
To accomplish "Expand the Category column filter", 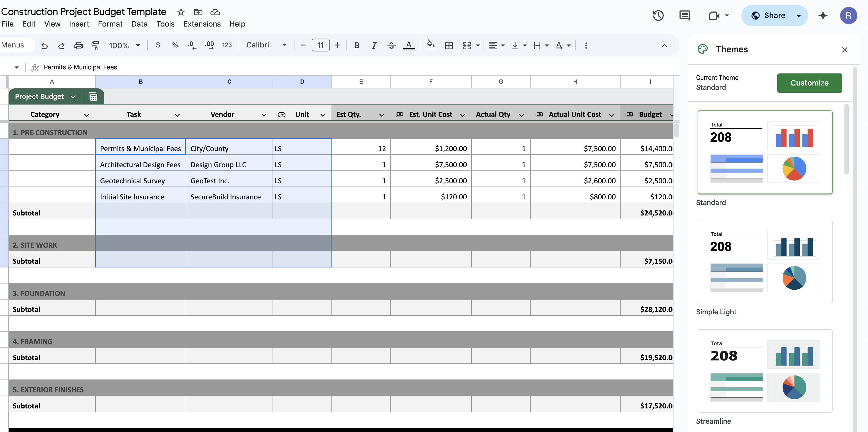I will click(x=86, y=115).
